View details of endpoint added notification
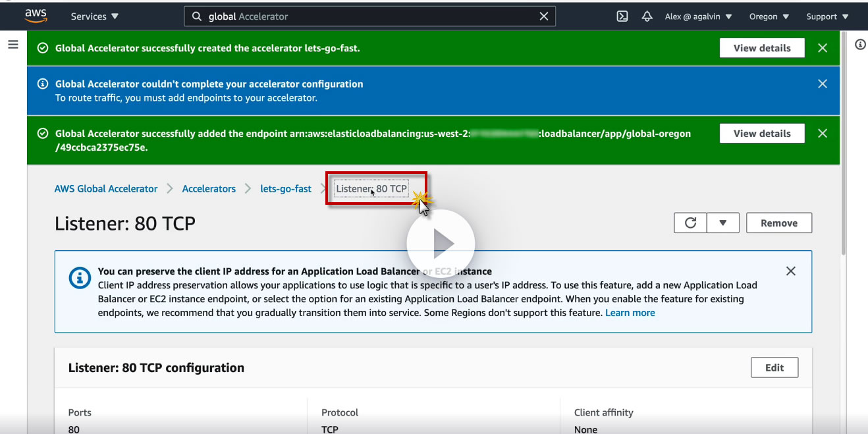Screen dimensions: 868x434 point(762,133)
